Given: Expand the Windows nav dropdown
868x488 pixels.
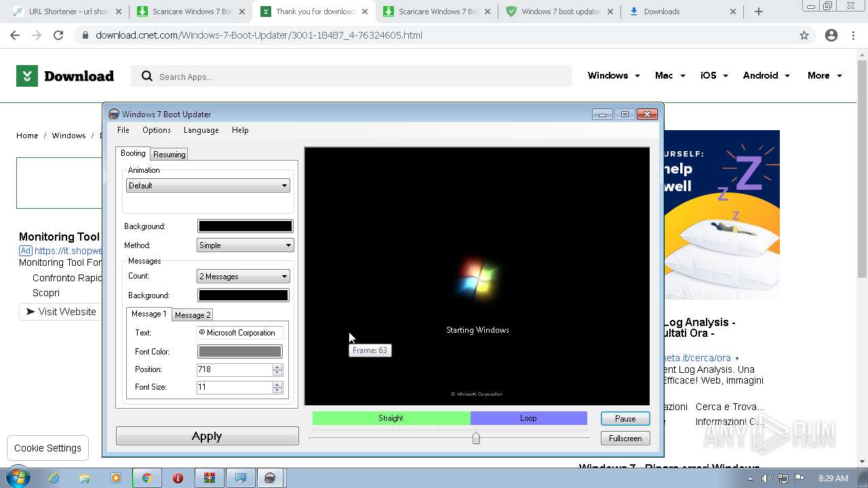Looking at the screenshot, I should (x=614, y=76).
